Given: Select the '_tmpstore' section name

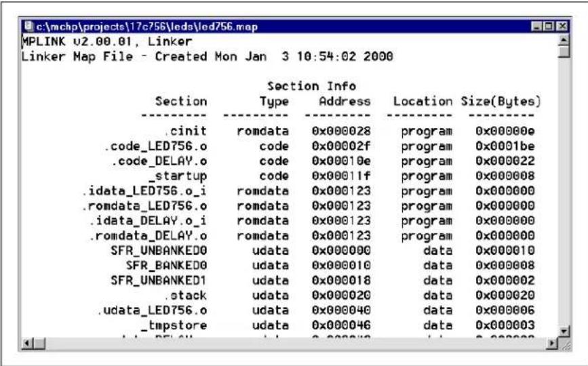Looking at the screenshot, I should point(174,325).
